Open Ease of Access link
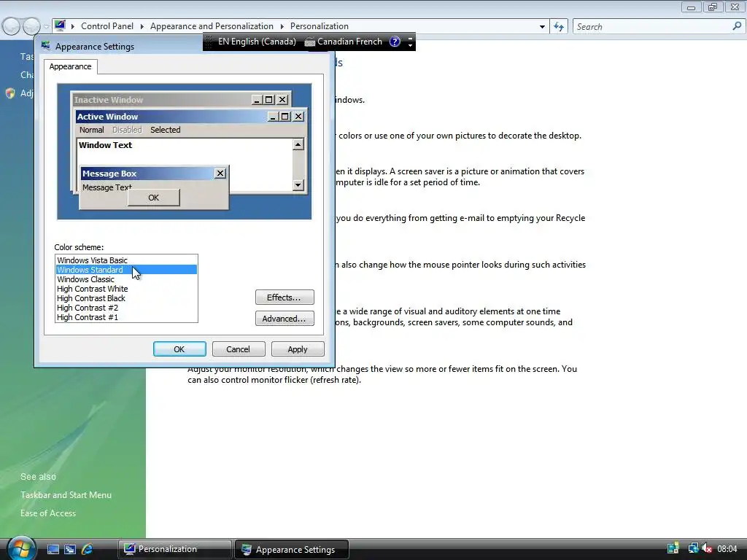 coord(48,513)
